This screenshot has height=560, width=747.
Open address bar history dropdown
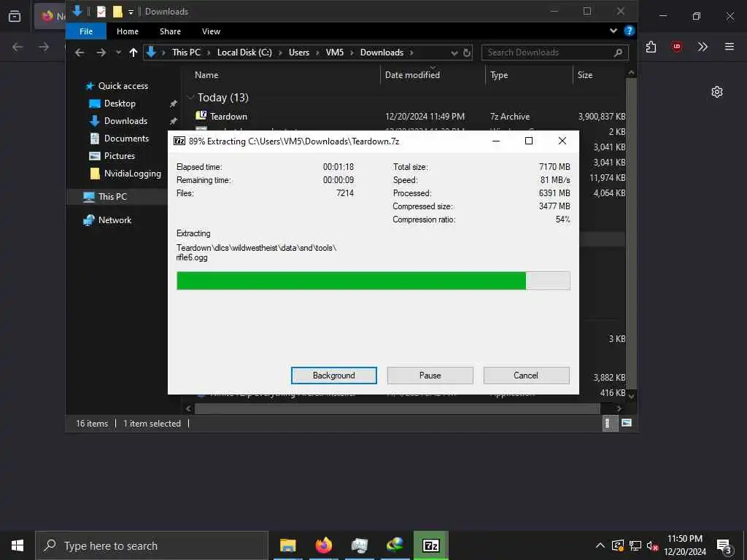tap(454, 52)
